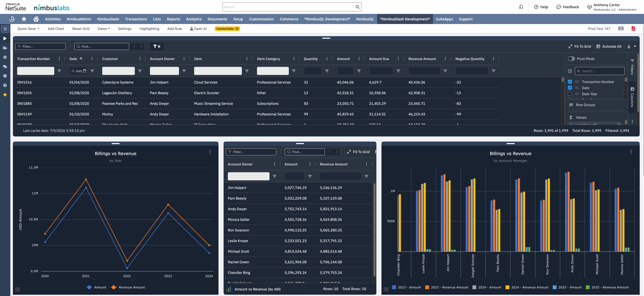This screenshot has width=644, height=296.
Task: Click Add Chart
Action: click(x=56, y=29)
